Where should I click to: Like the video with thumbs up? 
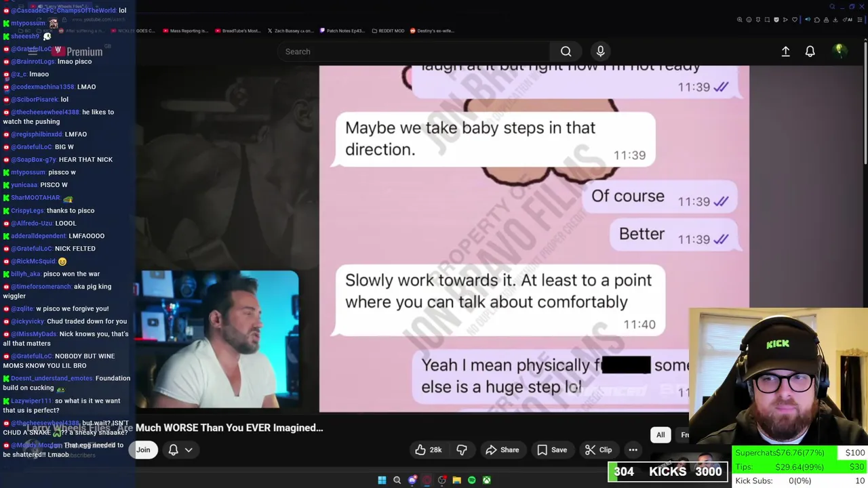coord(420,450)
